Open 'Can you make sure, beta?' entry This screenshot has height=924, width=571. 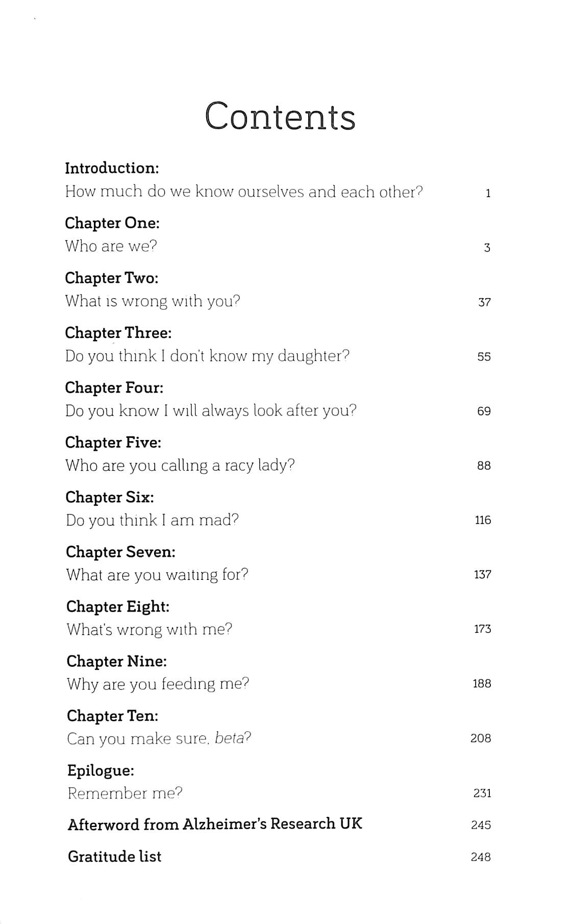point(159,739)
